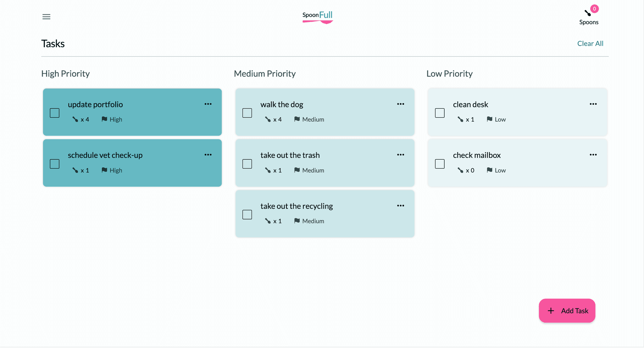
Task: Toggle checkbox on update portfolio task
Action: click(x=55, y=113)
